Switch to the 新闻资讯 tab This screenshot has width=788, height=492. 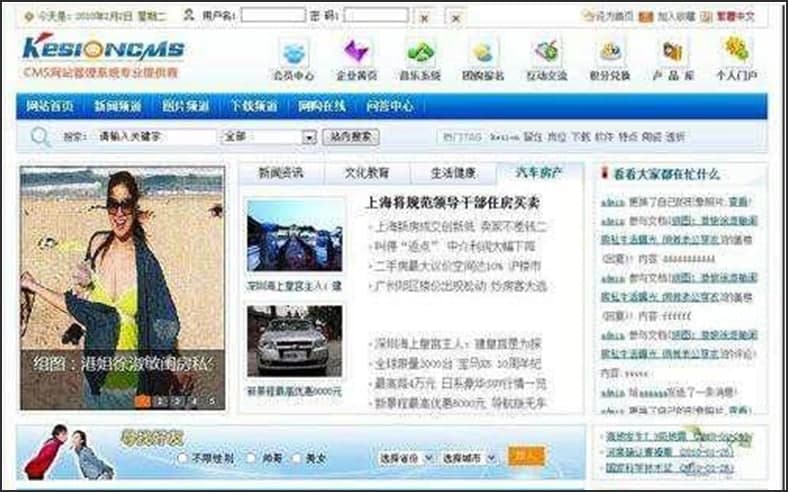[281, 173]
